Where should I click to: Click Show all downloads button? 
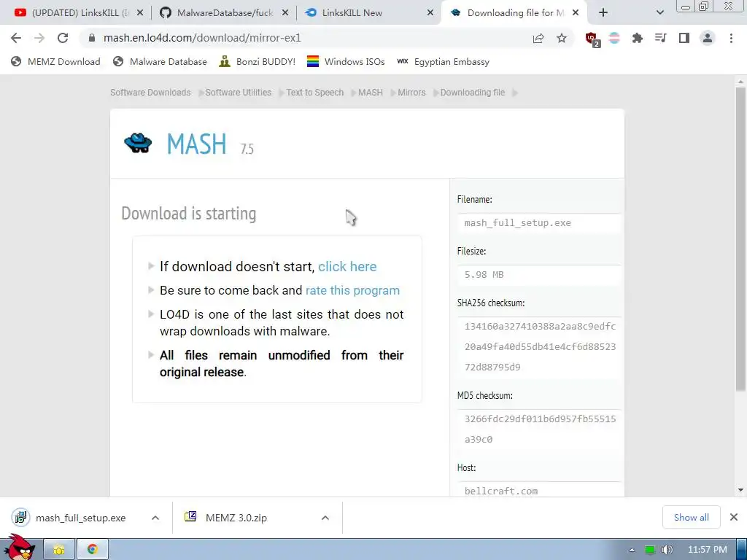coord(692,517)
